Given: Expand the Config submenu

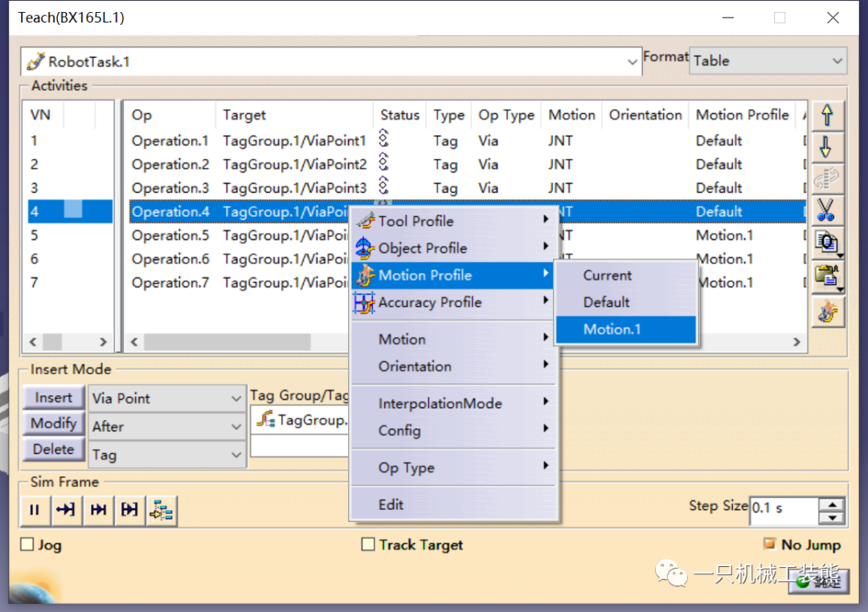Looking at the screenshot, I should (x=546, y=429).
